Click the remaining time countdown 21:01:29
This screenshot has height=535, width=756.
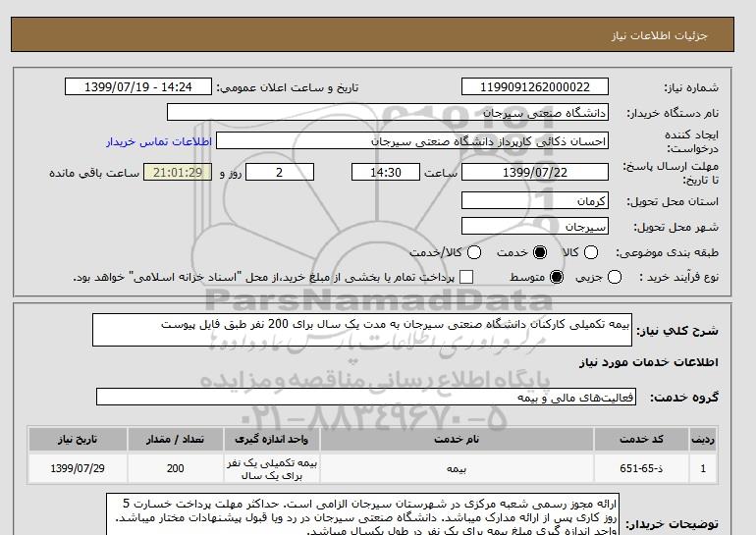(x=178, y=172)
